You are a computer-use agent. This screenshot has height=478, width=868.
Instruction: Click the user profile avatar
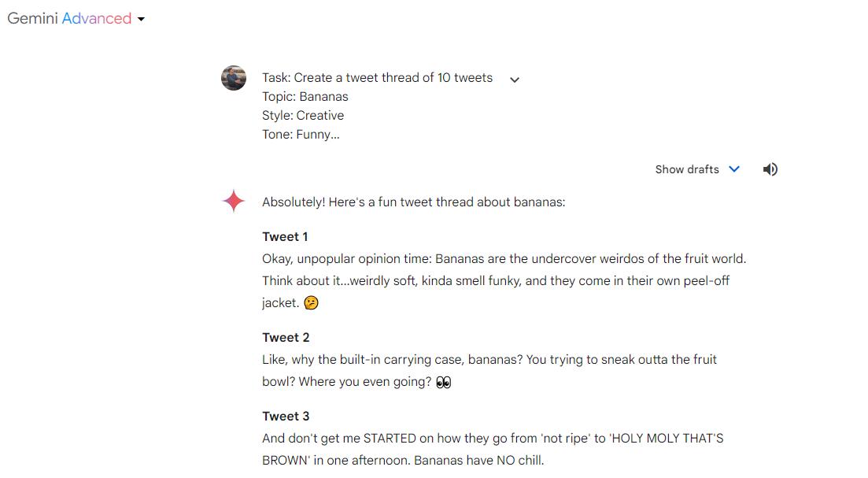pos(234,78)
